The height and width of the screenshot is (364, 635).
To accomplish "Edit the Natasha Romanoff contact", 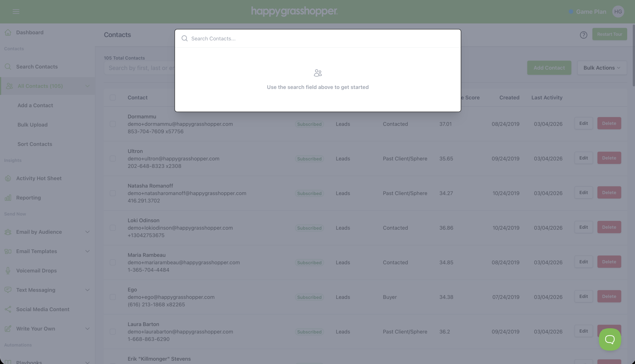I will [583, 192].
